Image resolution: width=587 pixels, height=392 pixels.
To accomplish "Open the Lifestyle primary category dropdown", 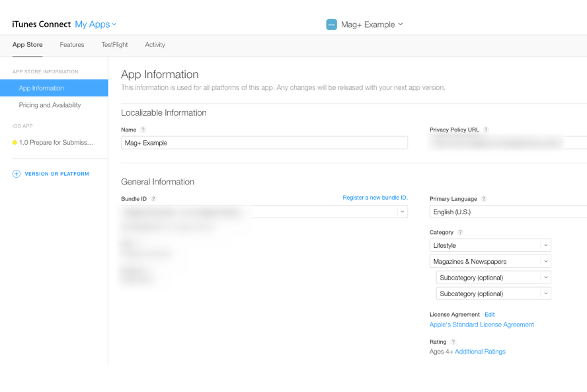I will click(490, 245).
